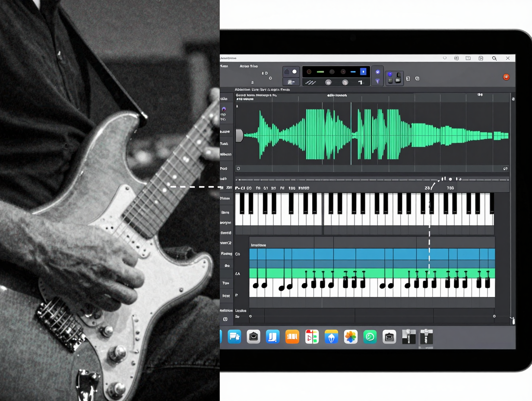Image resolution: width=532 pixels, height=401 pixels.
Task: Open the colorful Photos flower icon in dock
Action: click(x=351, y=337)
